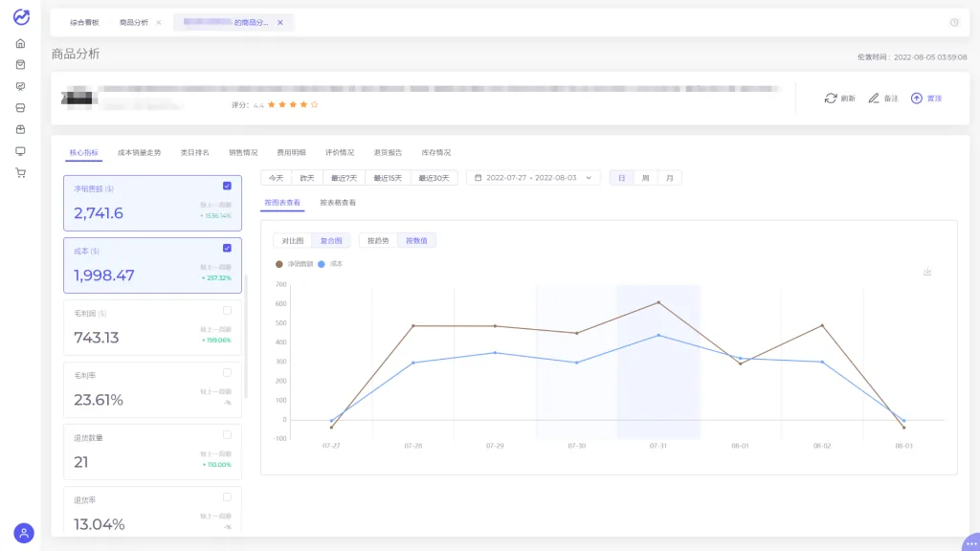Click the 07-31 net sales peak point

pyautogui.click(x=658, y=302)
